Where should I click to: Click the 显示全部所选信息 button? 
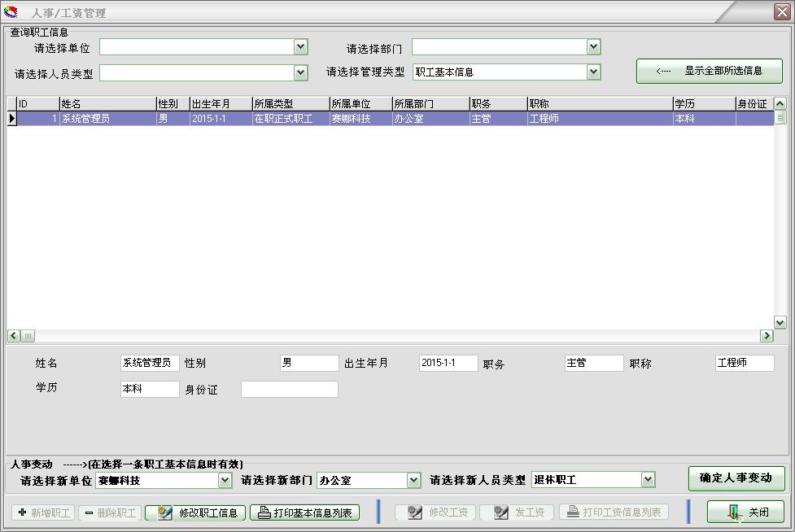pyautogui.click(x=709, y=72)
